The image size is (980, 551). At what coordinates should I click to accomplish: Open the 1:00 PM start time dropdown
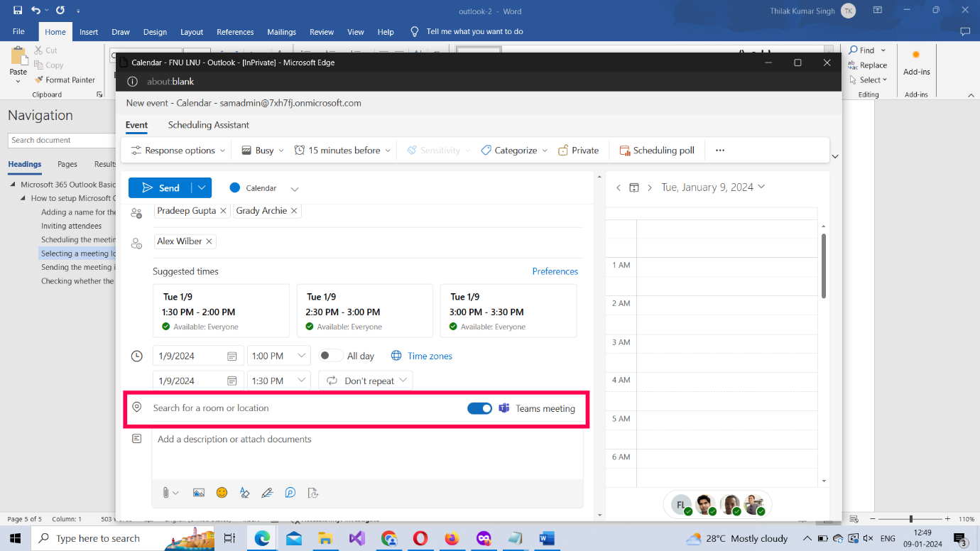[278, 356]
